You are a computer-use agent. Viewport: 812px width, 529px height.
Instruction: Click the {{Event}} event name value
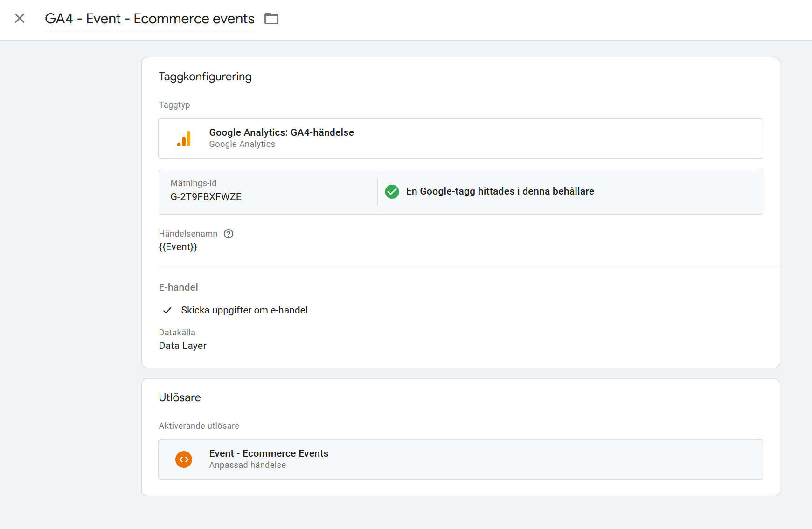click(178, 247)
